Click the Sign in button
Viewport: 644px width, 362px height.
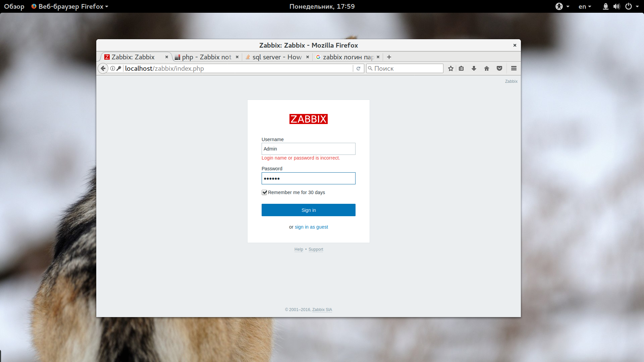(309, 210)
